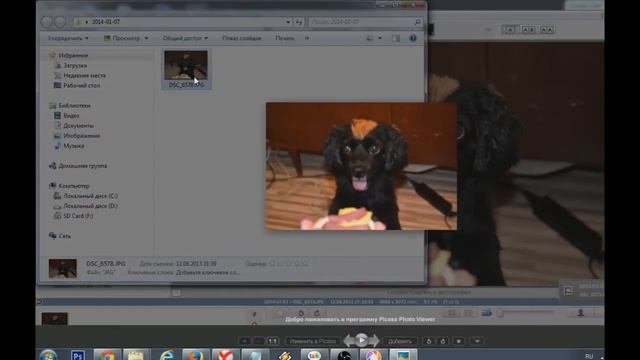640x360 pixels.
Task: Rotate photo counterclockwise in Photo Viewer bar
Action: tap(429, 341)
